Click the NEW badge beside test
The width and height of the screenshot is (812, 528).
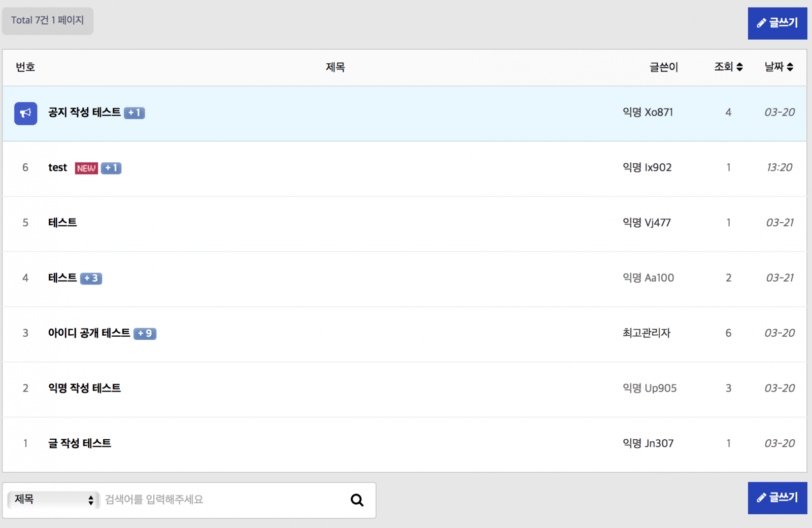pos(86,168)
